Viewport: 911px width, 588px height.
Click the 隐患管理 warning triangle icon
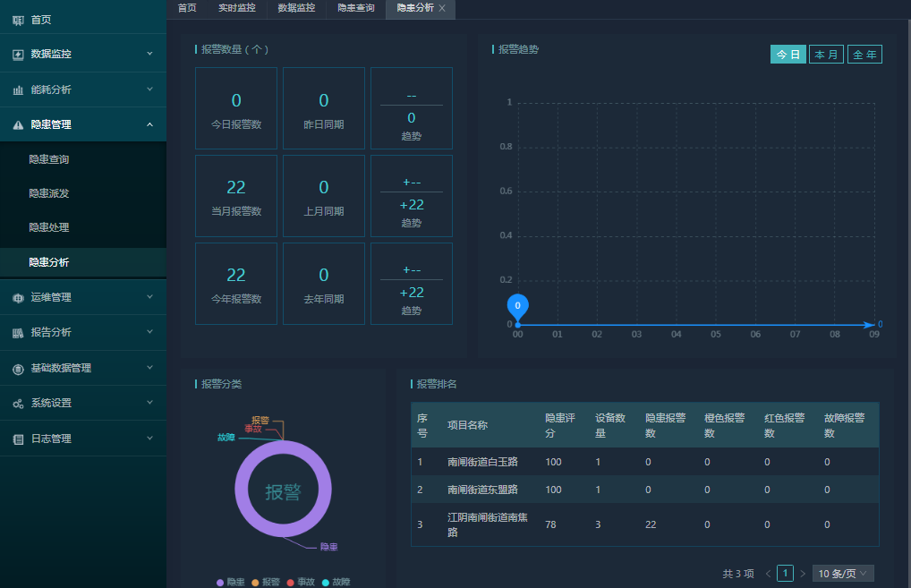point(18,125)
